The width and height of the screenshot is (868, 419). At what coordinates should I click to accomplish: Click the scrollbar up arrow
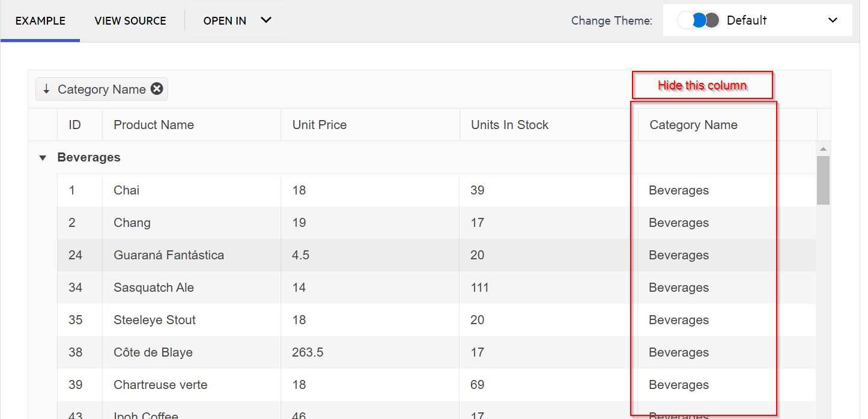pyautogui.click(x=823, y=149)
